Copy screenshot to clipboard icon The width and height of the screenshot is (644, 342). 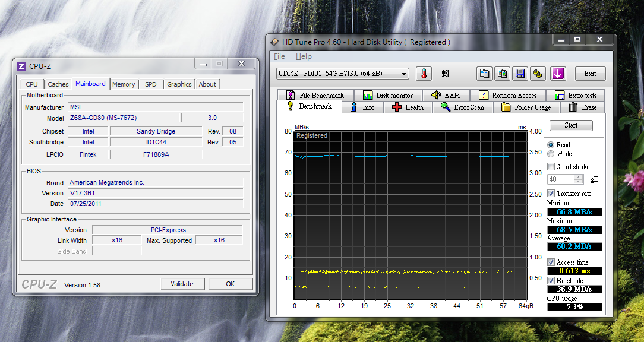click(502, 74)
